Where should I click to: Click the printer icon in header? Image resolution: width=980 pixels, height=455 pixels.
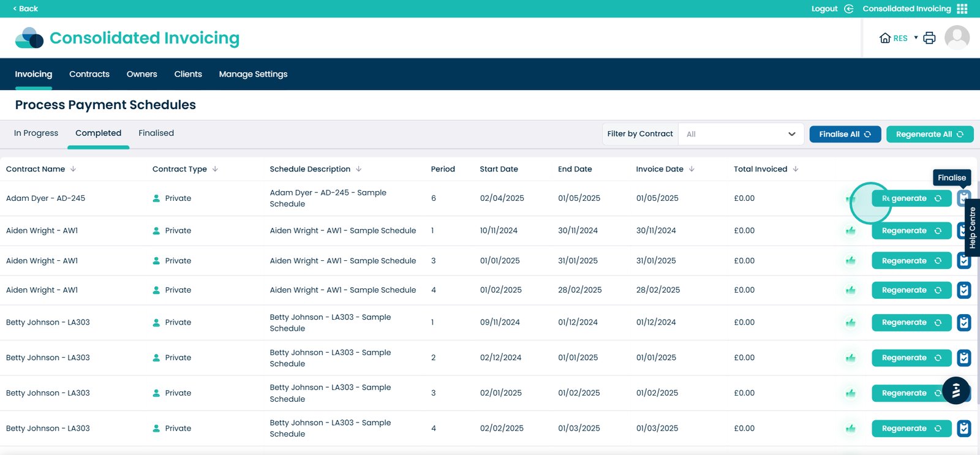click(929, 38)
